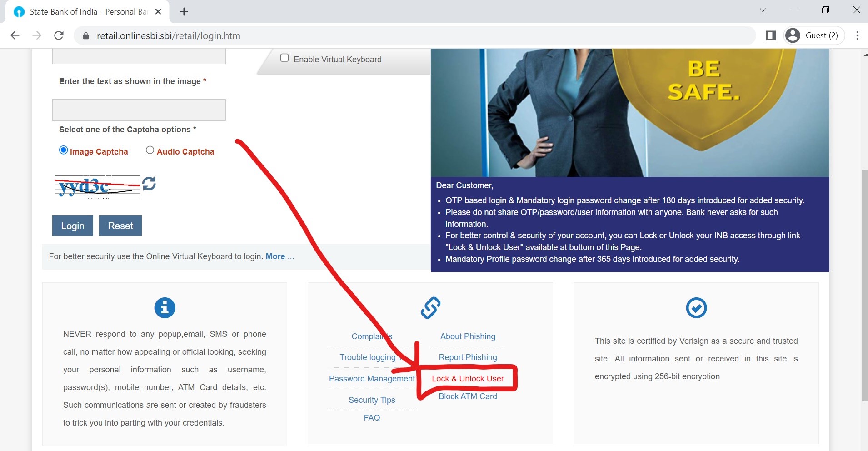
Task: Open the tab search chevron
Action: pyautogui.click(x=763, y=10)
